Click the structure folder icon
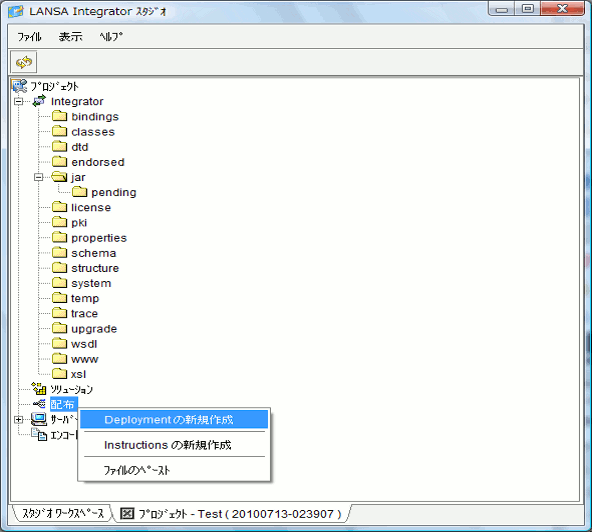Screen dimensions: 592x532 [x=59, y=268]
